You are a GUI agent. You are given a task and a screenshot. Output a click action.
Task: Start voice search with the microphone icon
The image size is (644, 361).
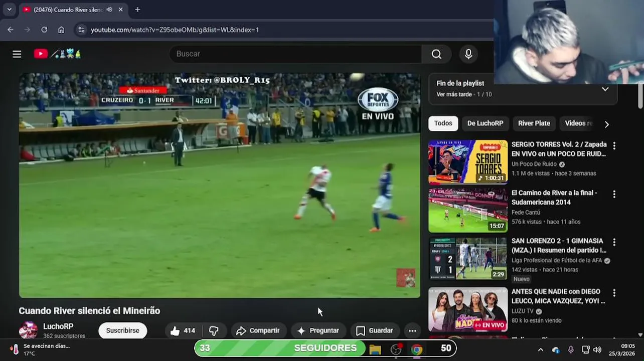click(468, 54)
